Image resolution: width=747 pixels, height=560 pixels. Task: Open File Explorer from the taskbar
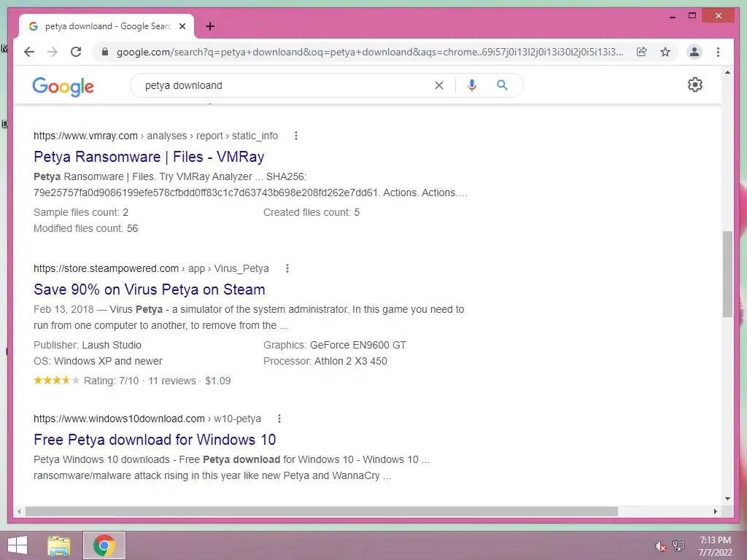point(58,545)
